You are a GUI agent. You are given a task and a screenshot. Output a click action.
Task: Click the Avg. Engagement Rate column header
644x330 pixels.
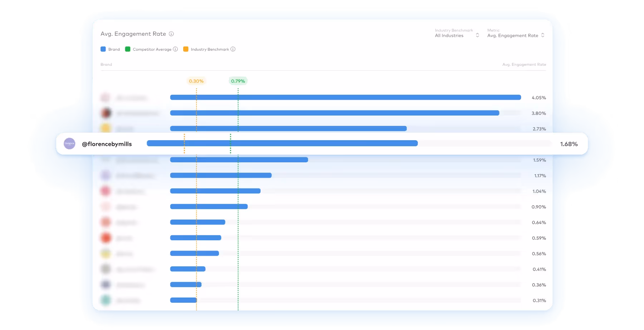[524, 65]
